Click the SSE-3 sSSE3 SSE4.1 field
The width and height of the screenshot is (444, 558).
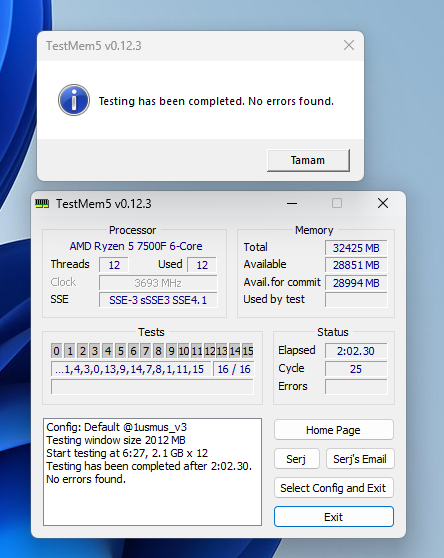(x=158, y=300)
